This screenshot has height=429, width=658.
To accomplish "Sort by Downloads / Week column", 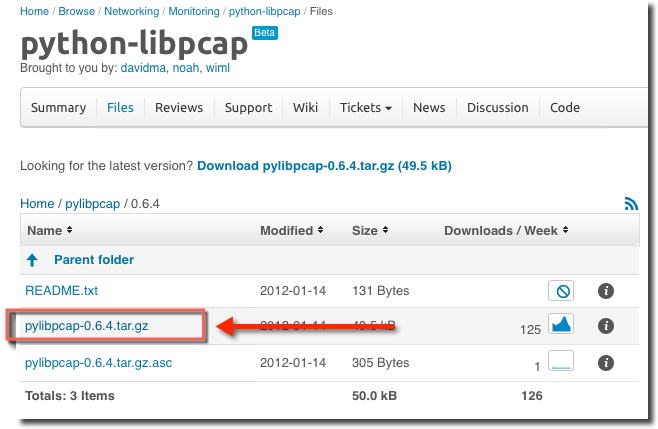I will tap(506, 230).
